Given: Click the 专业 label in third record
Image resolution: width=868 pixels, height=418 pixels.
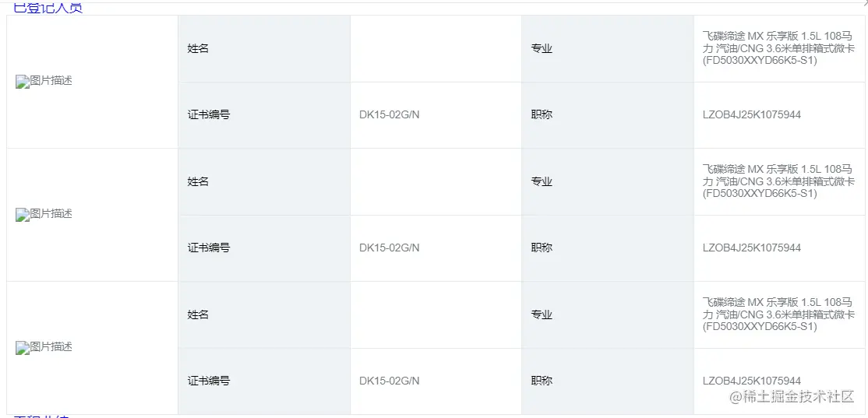Looking at the screenshot, I should tap(542, 314).
